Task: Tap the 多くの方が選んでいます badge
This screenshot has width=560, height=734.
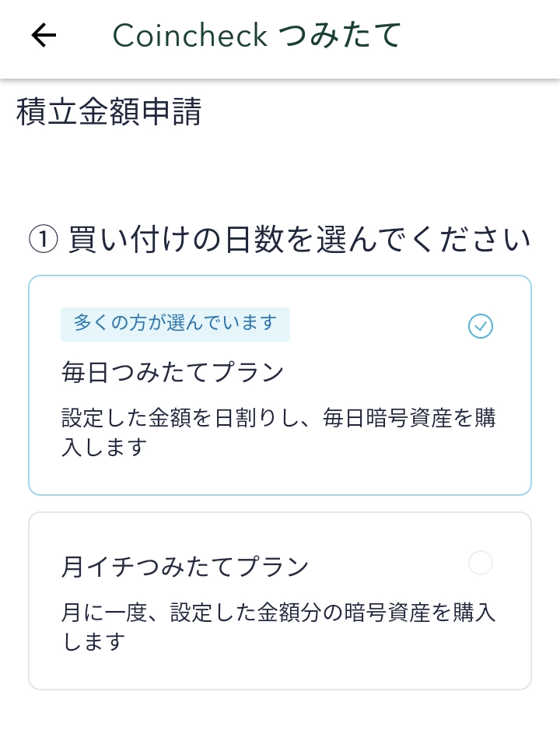Action: click(175, 324)
